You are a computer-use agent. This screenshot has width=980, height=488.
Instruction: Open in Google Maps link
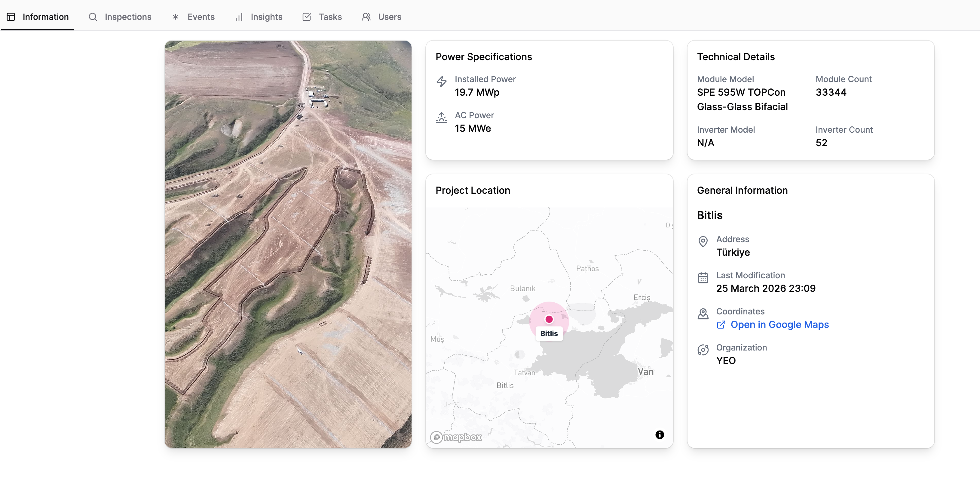coord(779,325)
